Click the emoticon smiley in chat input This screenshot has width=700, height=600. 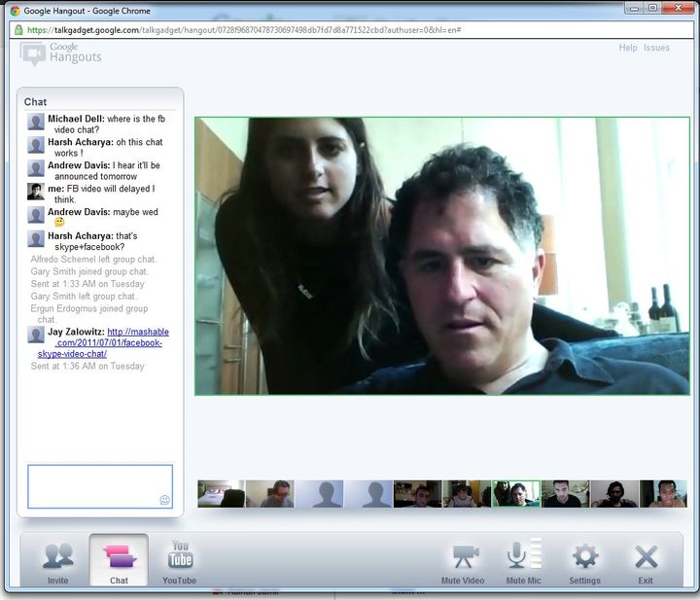point(164,500)
